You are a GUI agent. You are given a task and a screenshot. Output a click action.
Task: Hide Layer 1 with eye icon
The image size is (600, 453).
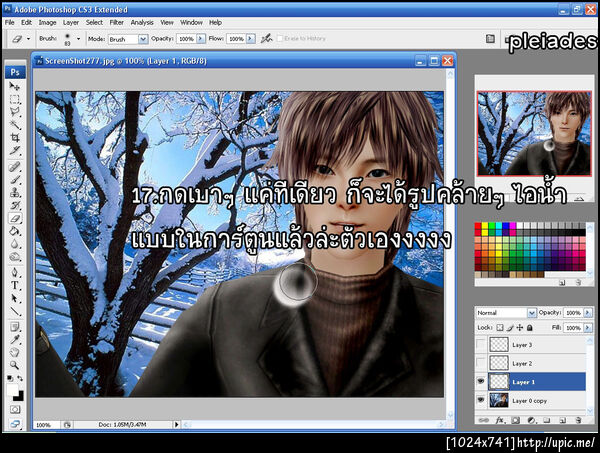(481, 381)
